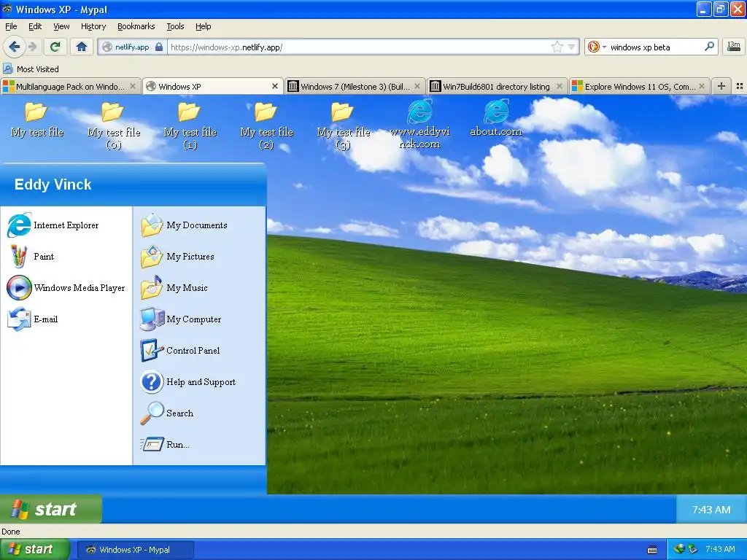Open the View menu
Viewport: 747px width, 560px height.
coord(61,26)
